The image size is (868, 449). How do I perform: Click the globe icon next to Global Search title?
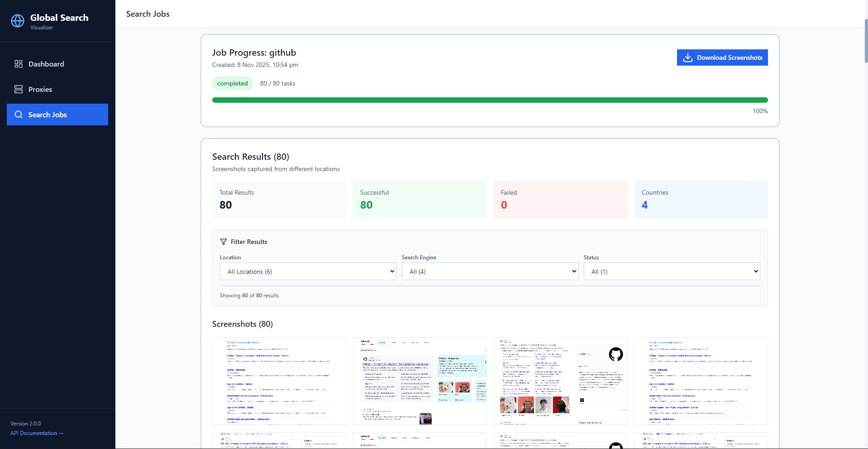tap(17, 21)
